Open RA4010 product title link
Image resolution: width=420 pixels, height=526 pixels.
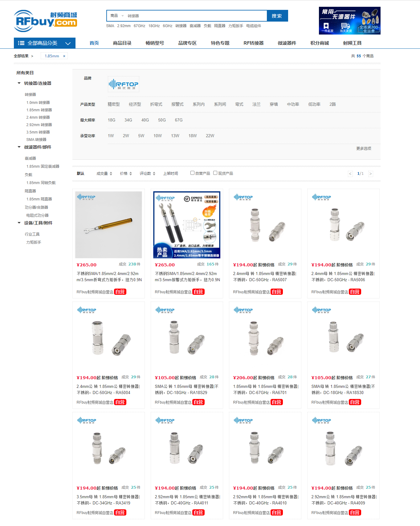click(x=266, y=500)
